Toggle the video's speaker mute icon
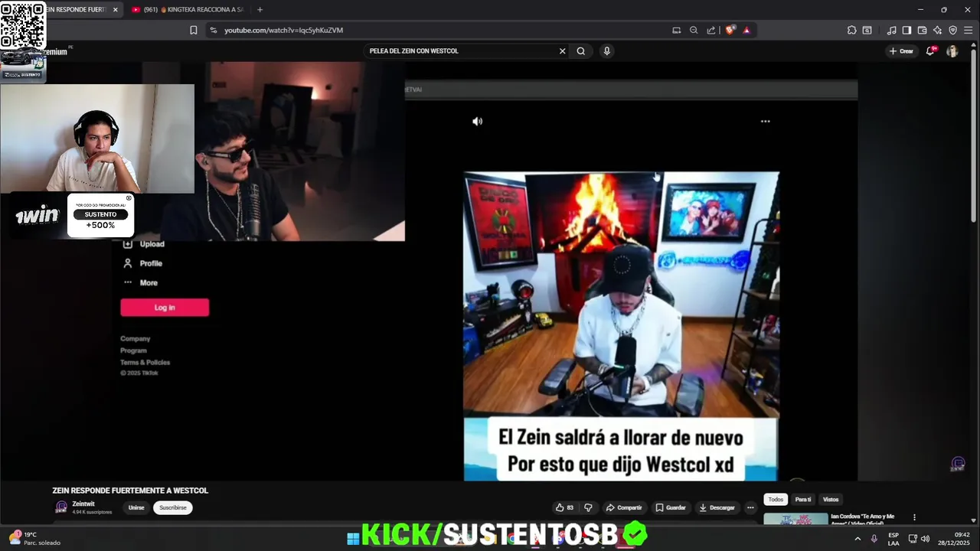The height and width of the screenshot is (551, 980). click(477, 121)
